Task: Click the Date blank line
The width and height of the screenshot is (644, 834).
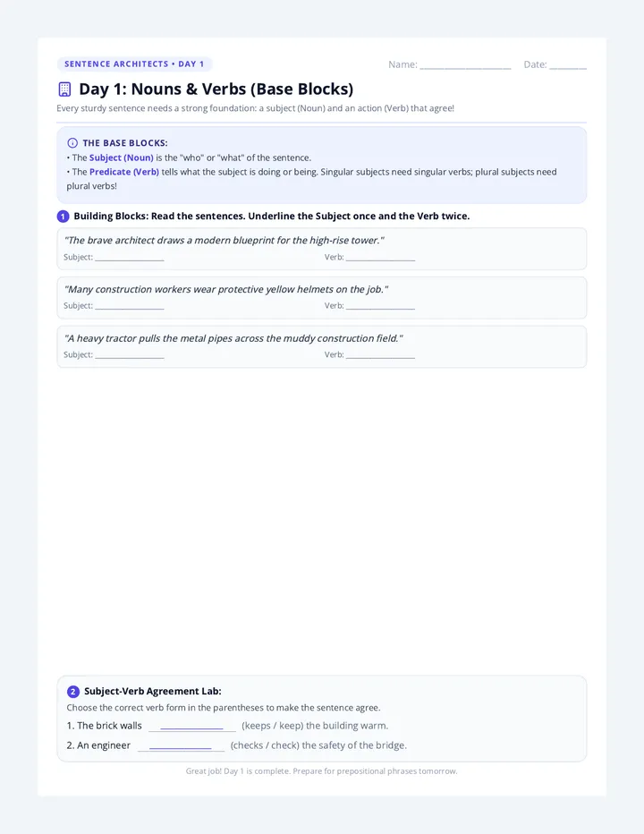Action: (x=568, y=66)
